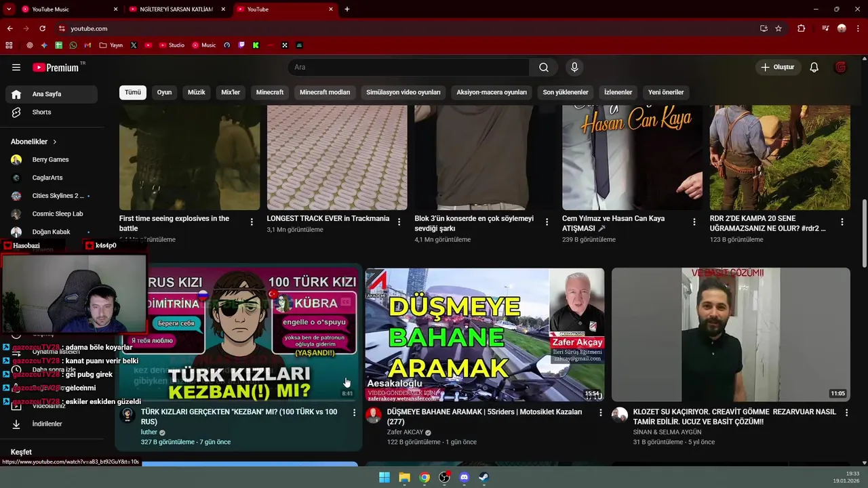Click the RDR 2'DE KAMPA video title
The image size is (868, 488).
pos(768,224)
